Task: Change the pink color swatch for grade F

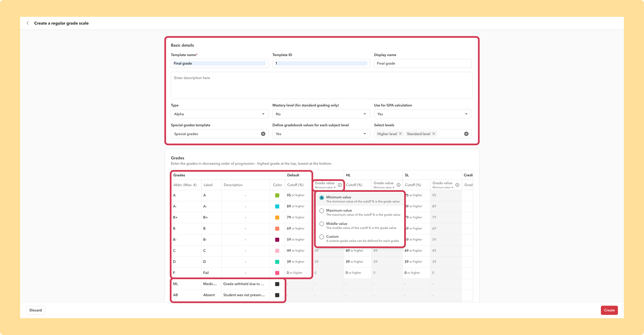Action: 277,273
